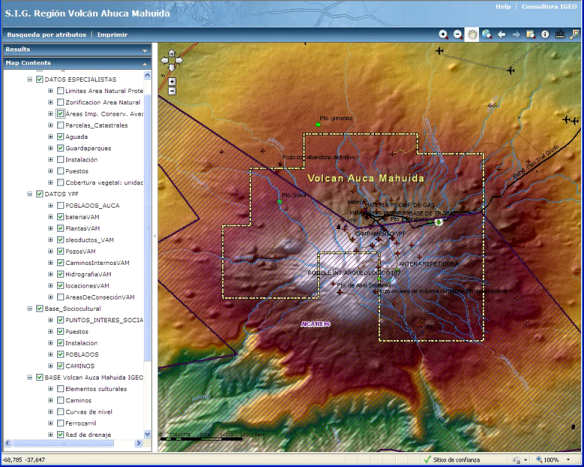The image size is (584, 467).
Task: Click the map's small zoom-out minus button
Action: 172,90
